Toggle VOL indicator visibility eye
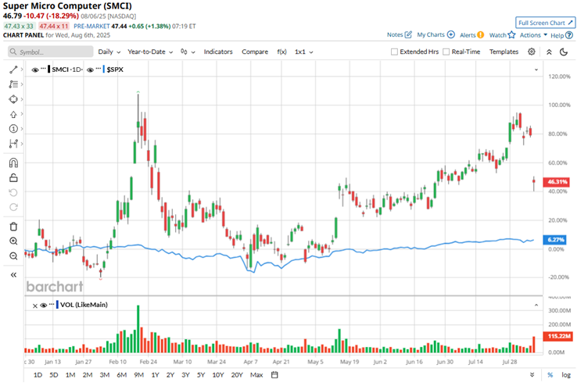This screenshot has width=588, height=386. 44,305
